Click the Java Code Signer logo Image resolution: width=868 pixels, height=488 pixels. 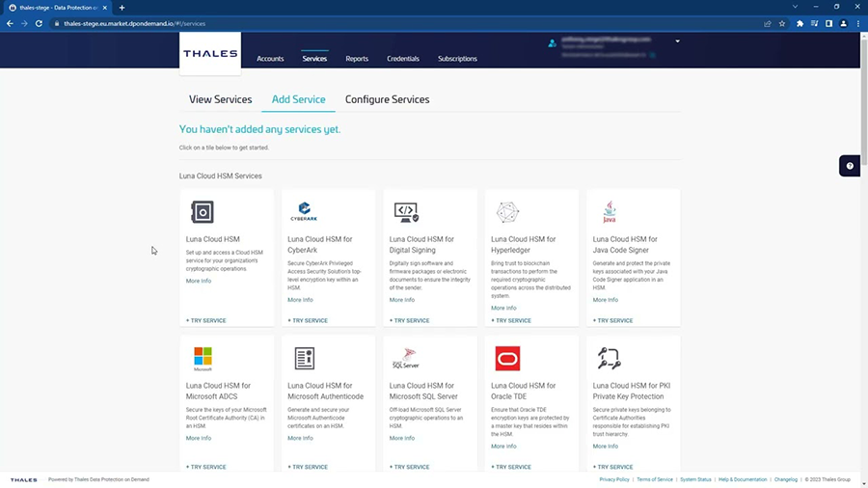[x=610, y=212]
